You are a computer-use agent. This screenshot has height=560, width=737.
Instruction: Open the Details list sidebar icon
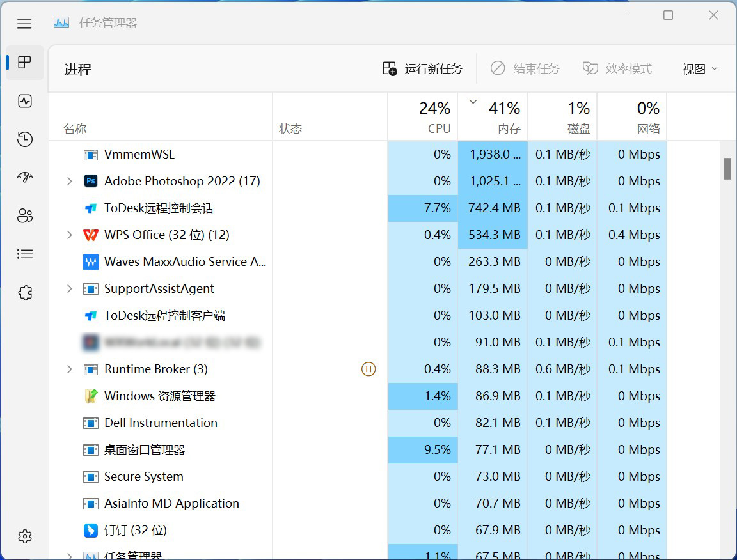25,254
